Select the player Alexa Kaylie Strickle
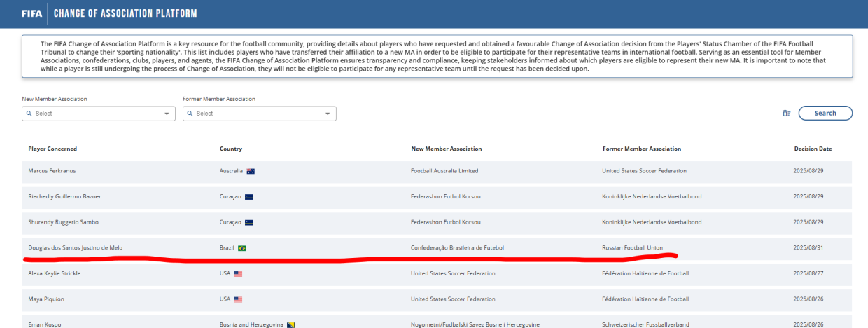 54,273
